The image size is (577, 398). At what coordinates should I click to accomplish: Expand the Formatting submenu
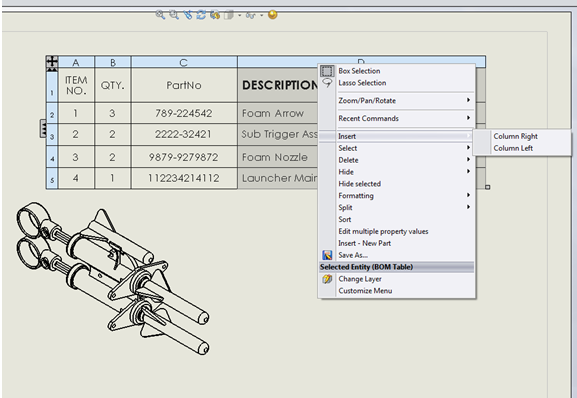397,196
